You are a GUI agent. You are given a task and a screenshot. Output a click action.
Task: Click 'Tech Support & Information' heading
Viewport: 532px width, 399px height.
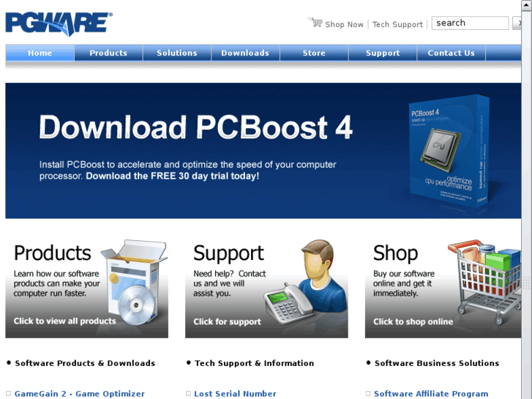[254, 363]
